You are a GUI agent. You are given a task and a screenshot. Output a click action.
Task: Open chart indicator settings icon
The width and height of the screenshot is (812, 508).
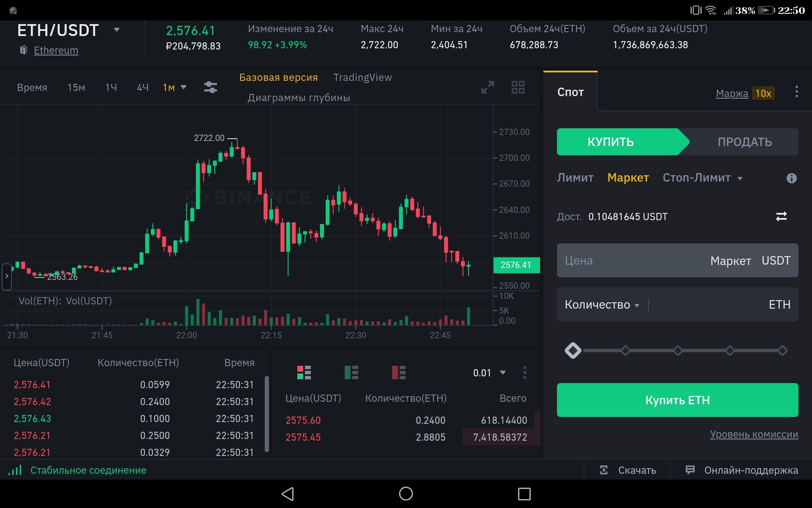pyautogui.click(x=210, y=87)
